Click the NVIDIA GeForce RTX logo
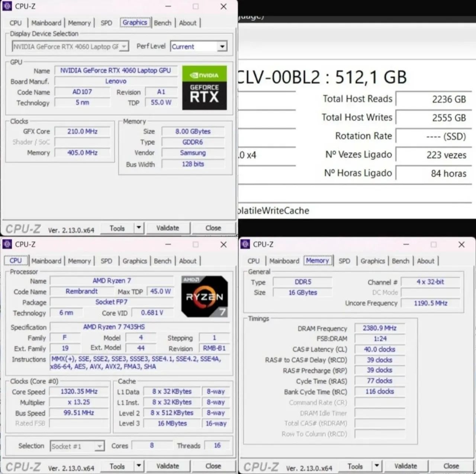 tap(204, 88)
